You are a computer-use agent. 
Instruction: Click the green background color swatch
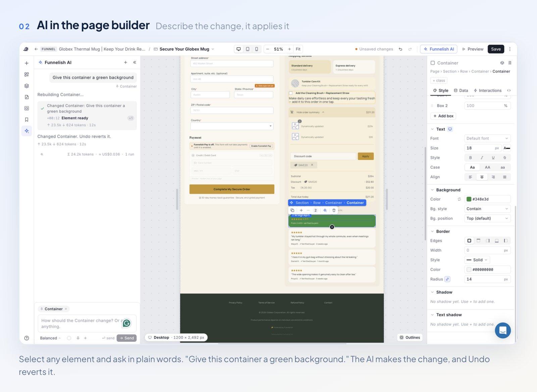(x=469, y=199)
